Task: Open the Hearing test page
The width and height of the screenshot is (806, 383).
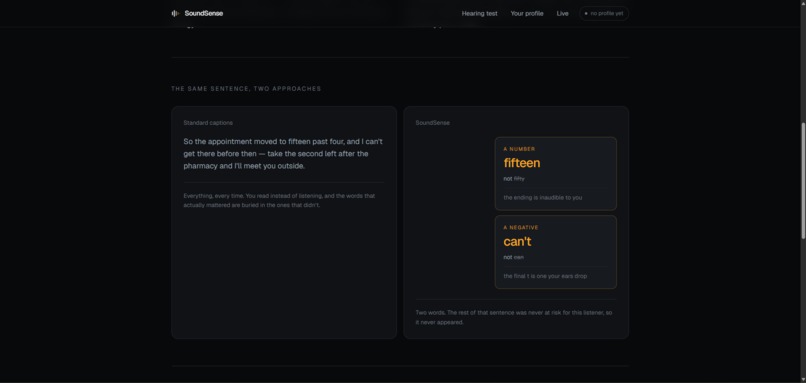Action: coord(479,13)
